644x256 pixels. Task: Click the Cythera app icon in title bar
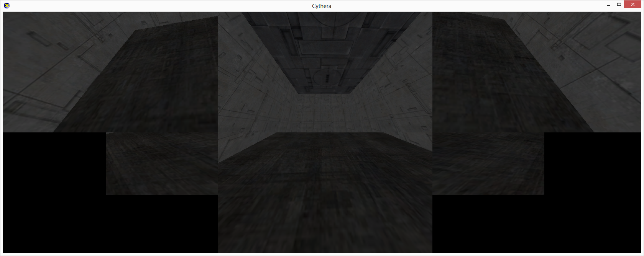(x=7, y=5)
